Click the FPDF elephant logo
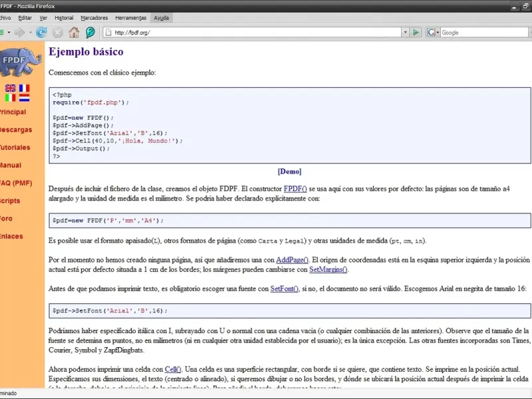The height and width of the screenshot is (399, 532). 21,61
